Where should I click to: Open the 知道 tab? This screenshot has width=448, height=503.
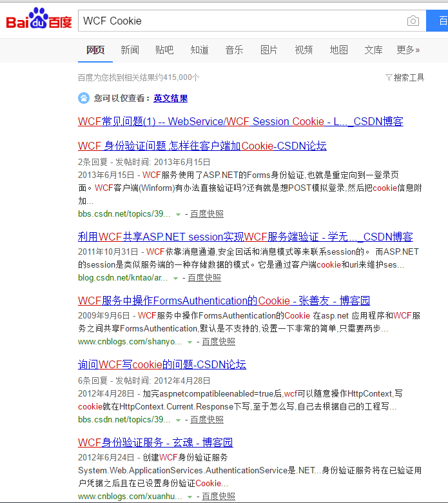pos(199,50)
